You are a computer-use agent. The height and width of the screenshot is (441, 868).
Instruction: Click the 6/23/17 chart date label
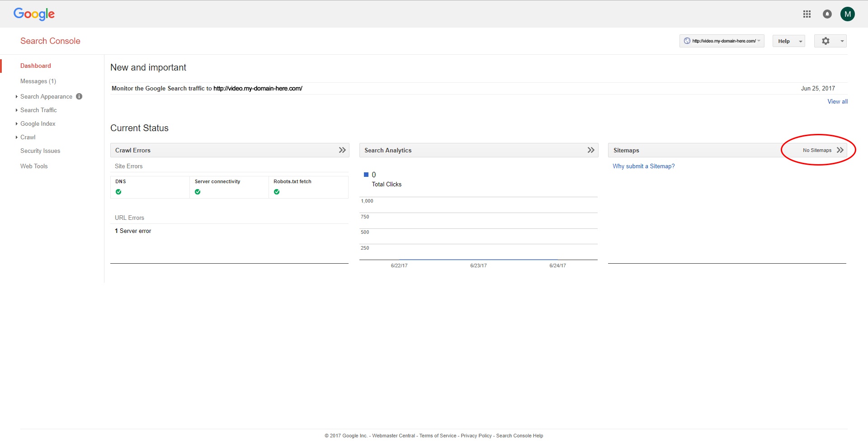[478, 266]
